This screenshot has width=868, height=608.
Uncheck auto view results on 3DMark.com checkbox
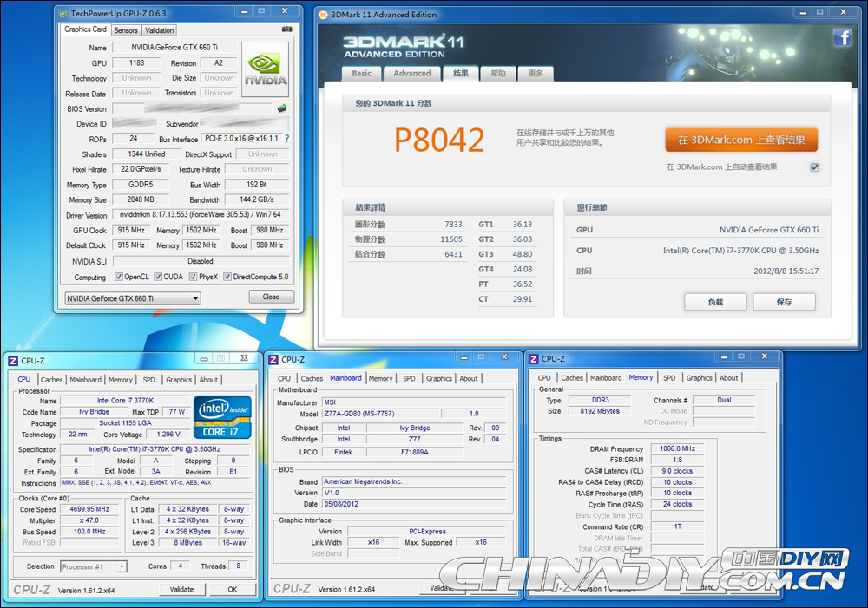coord(815,167)
